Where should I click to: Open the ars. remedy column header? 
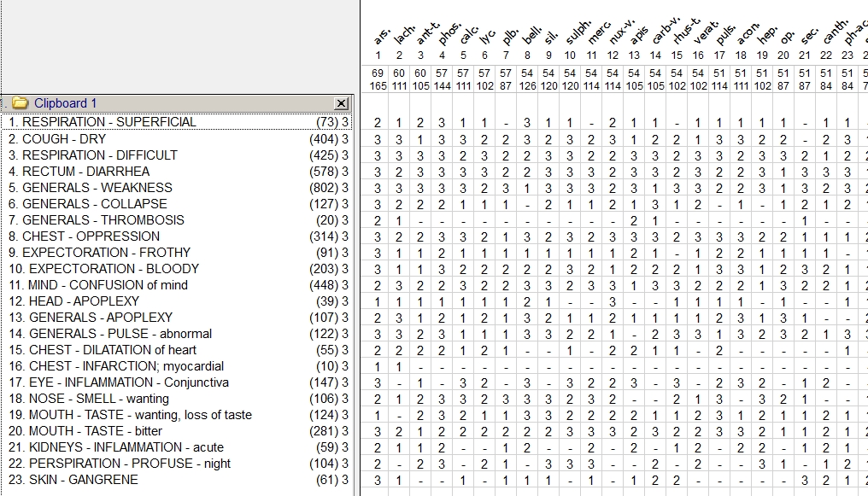tap(381, 36)
